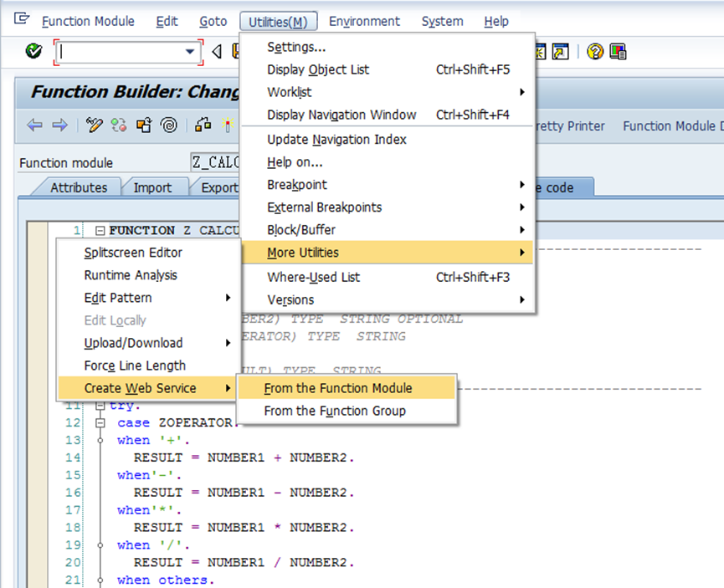Click line 14 RESULT = NUMBER1 + NUMBER2
The image size is (724, 588).
tap(244, 458)
